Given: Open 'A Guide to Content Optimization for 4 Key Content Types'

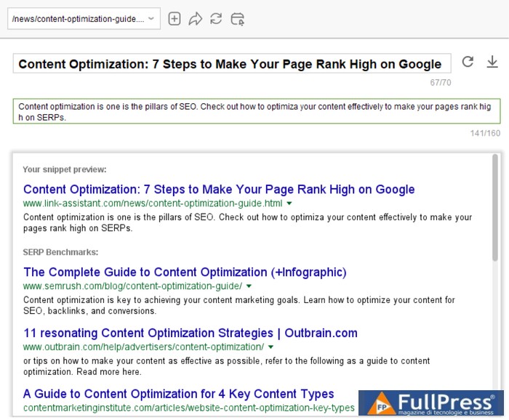Looking at the screenshot, I should [179, 395].
